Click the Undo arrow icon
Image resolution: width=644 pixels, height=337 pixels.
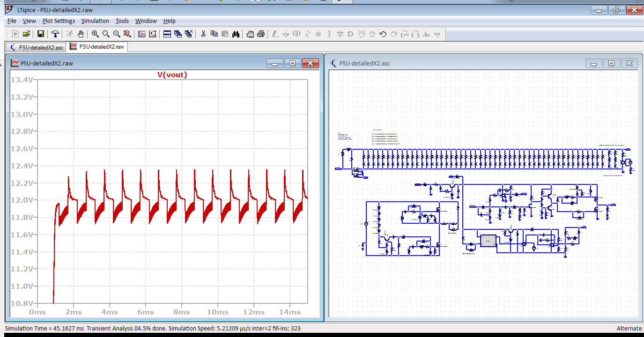click(383, 34)
